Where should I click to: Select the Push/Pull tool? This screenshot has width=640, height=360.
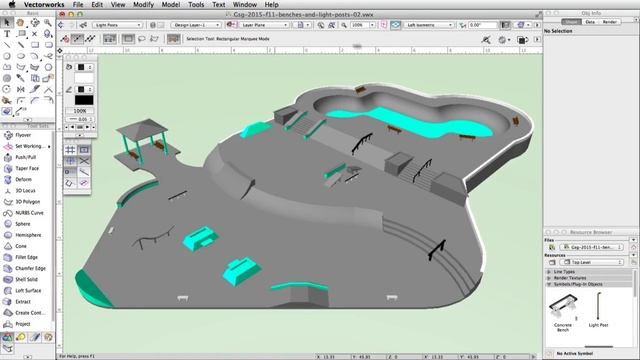click(x=25, y=157)
